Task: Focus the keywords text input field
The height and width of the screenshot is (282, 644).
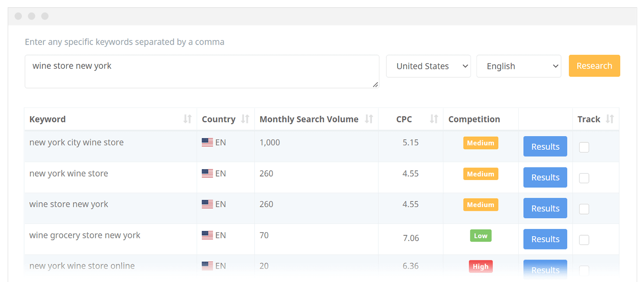Action: pos(202,71)
